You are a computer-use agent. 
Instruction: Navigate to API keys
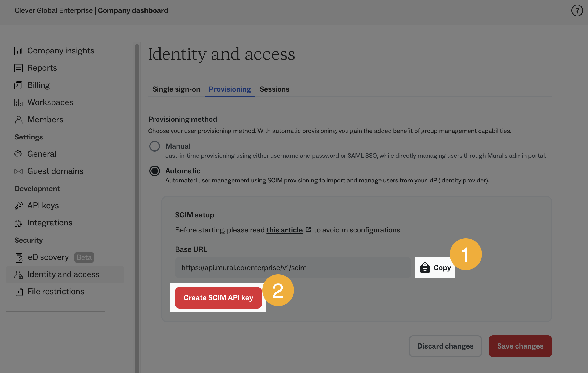[43, 206]
